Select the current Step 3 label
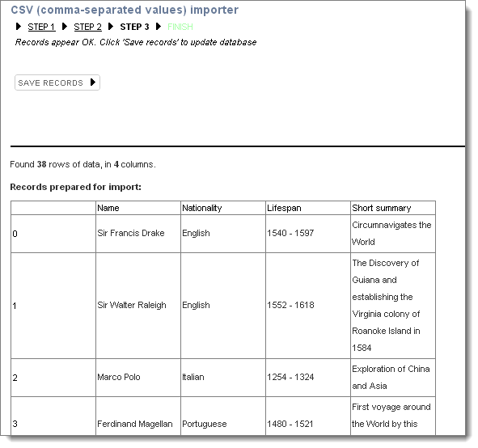 (x=134, y=27)
